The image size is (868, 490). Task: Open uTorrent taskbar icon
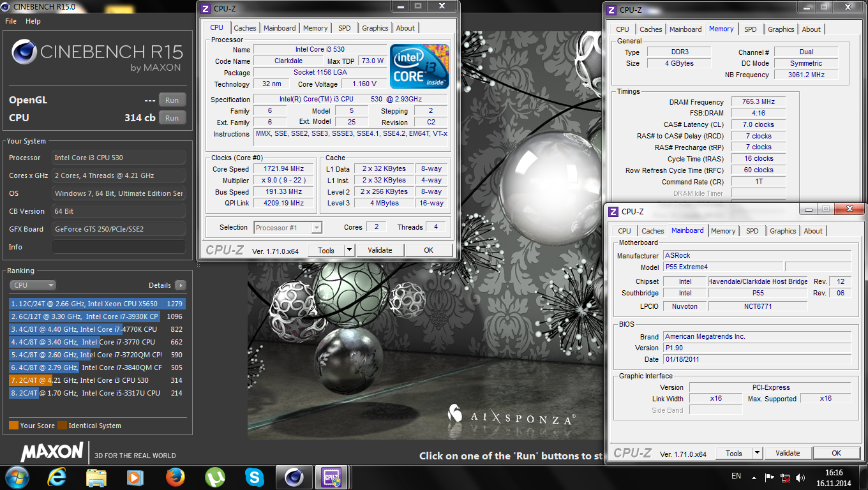tap(214, 477)
